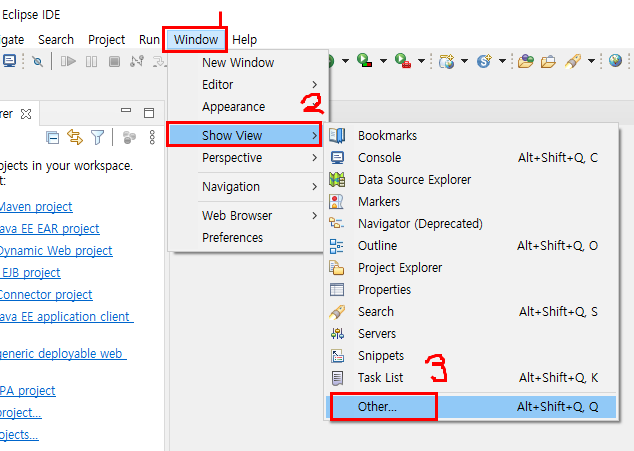Click the JPA project link
Image resolution: width=634 pixels, height=451 pixels.
point(27,390)
